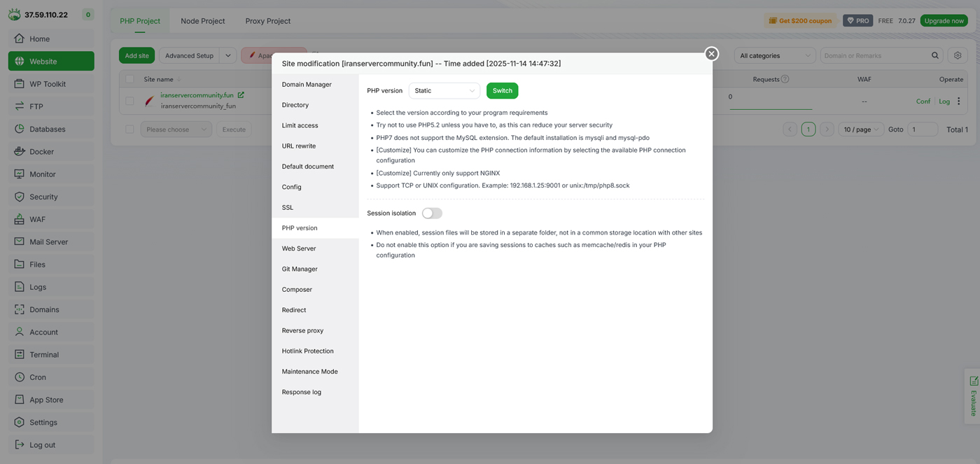Open the WAF firewall icon

point(19,220)
